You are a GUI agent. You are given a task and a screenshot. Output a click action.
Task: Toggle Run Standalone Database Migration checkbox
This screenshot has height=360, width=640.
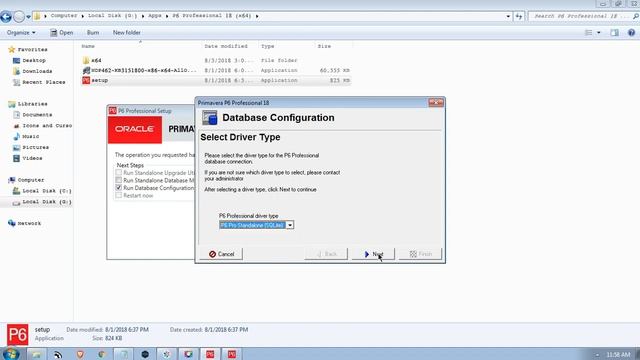(119, 180)
